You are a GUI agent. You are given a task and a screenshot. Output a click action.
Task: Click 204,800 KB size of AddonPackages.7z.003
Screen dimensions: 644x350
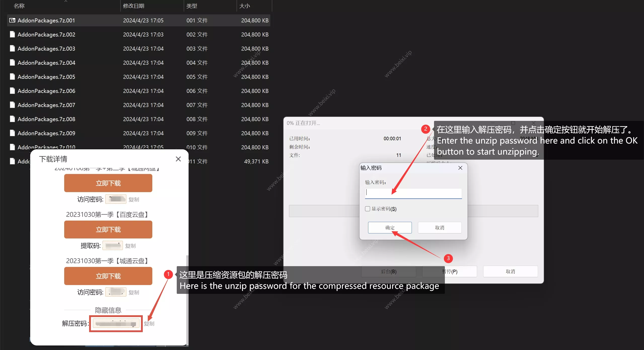pos(255,49)
